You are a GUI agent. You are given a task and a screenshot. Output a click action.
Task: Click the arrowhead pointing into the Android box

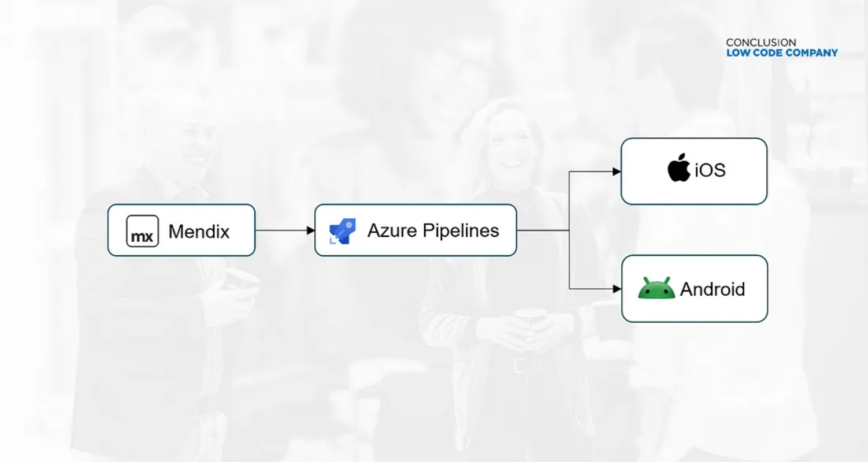617,288
